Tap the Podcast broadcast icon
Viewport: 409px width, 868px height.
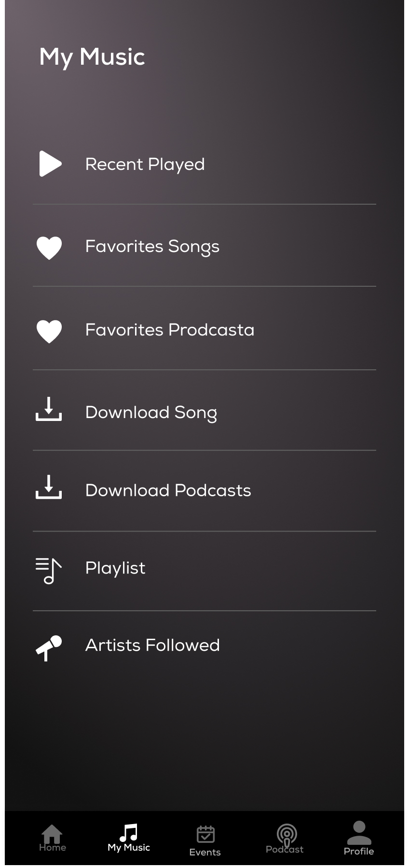[x=286, y=833]
